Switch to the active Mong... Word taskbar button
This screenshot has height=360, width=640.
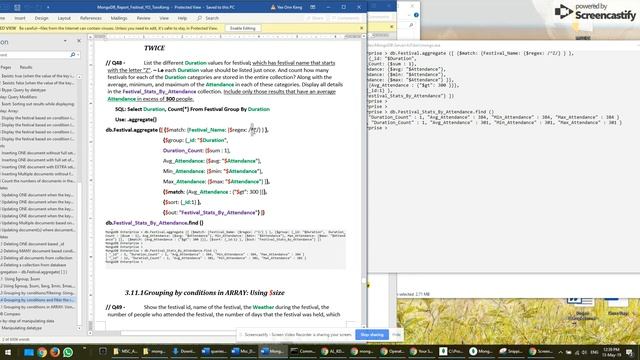pyautogui.click(x=272, y=351)
